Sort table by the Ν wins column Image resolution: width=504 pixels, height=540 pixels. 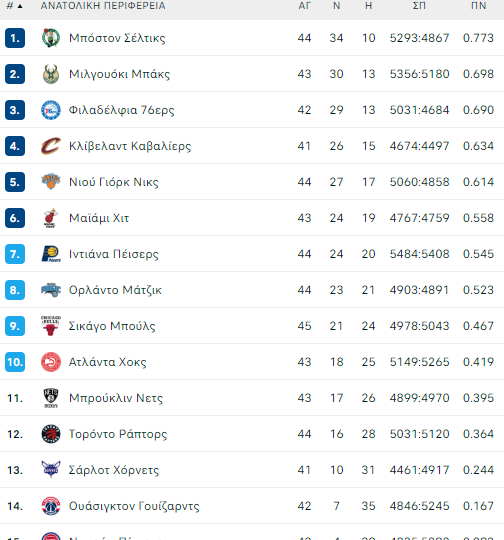click(x=337, y=6)
